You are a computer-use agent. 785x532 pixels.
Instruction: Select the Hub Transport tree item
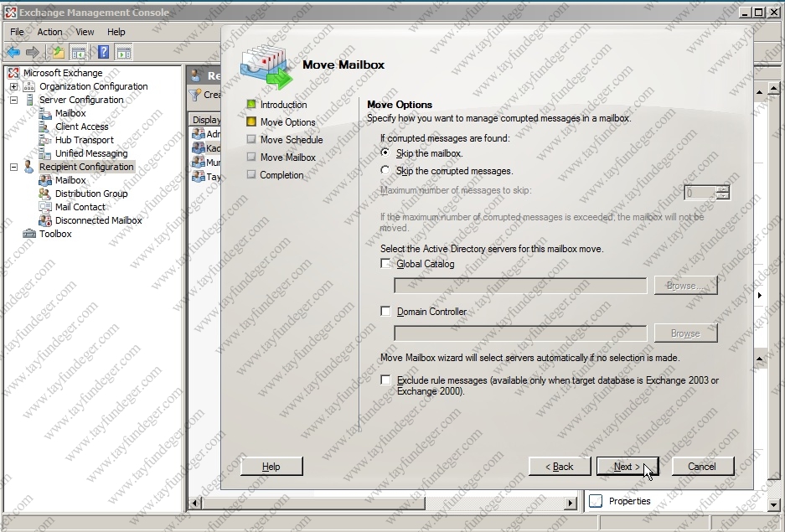84,140
